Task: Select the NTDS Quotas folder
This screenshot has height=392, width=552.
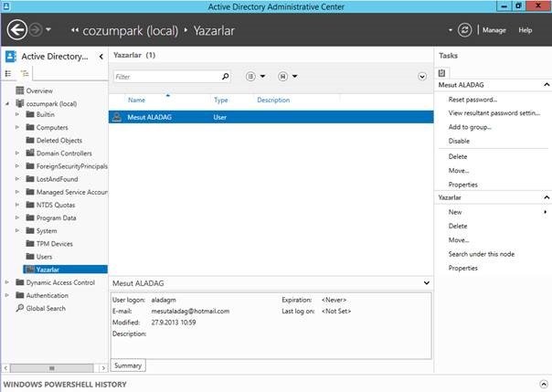Action: [x=56, y=205]
